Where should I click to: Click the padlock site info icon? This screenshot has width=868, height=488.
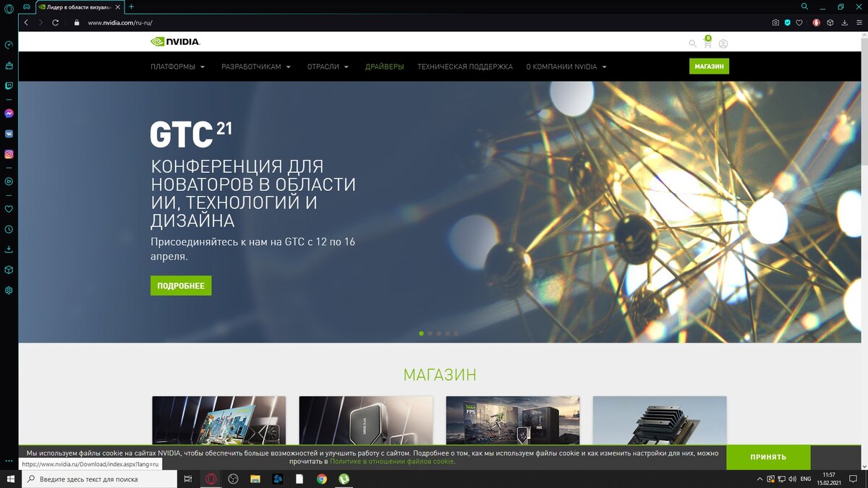pos(75,22)
